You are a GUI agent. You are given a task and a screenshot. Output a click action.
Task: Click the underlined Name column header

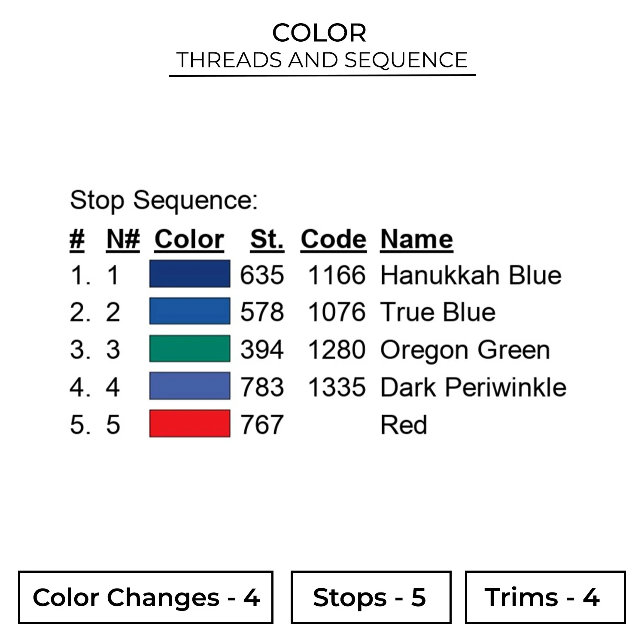tap(416, 239)
